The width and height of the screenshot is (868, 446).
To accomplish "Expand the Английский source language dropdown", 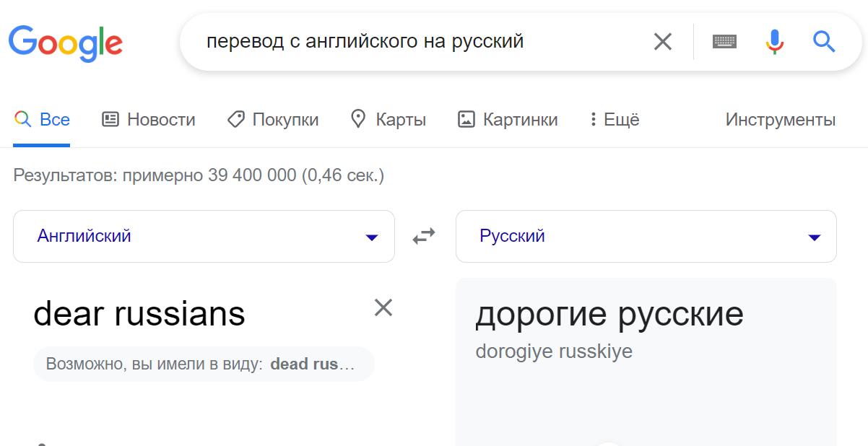I will tap(204, 236).
